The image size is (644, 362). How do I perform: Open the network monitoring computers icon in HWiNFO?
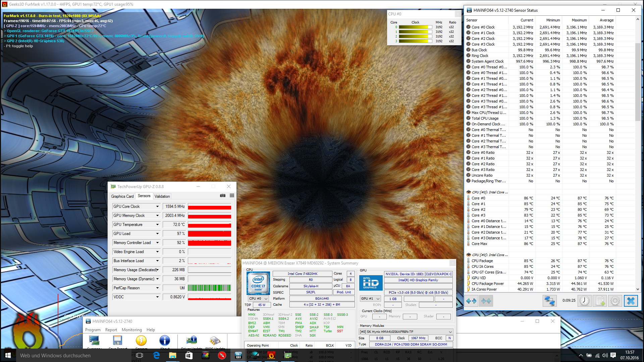pyautogui.click(x=549, y=301)
